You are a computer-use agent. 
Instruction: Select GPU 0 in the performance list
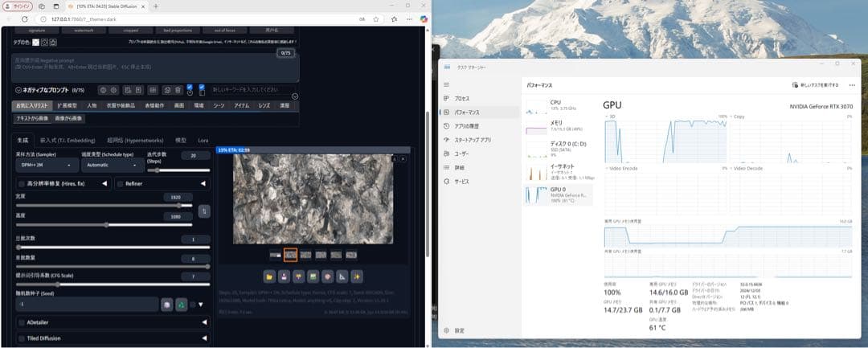click(557, 194)
